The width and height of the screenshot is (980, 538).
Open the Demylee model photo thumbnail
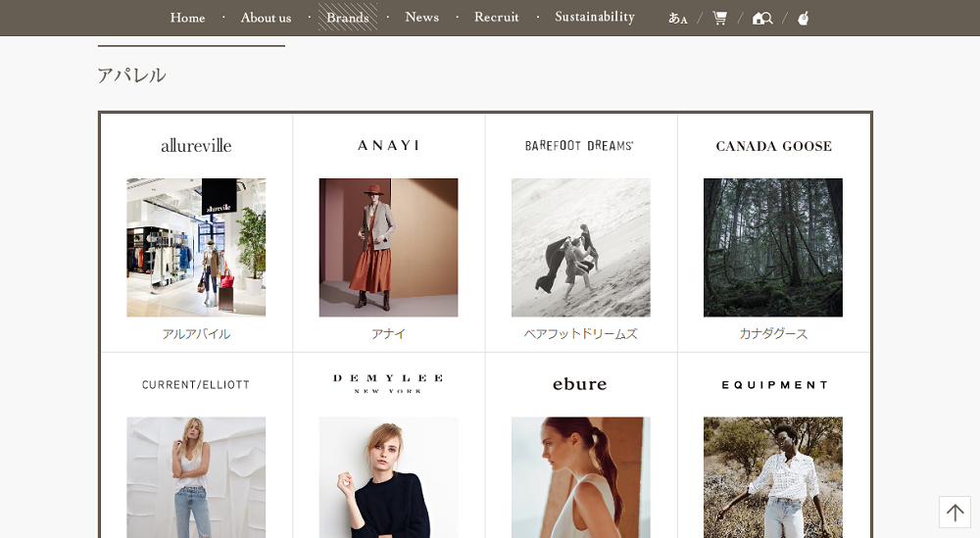[388, 477]
